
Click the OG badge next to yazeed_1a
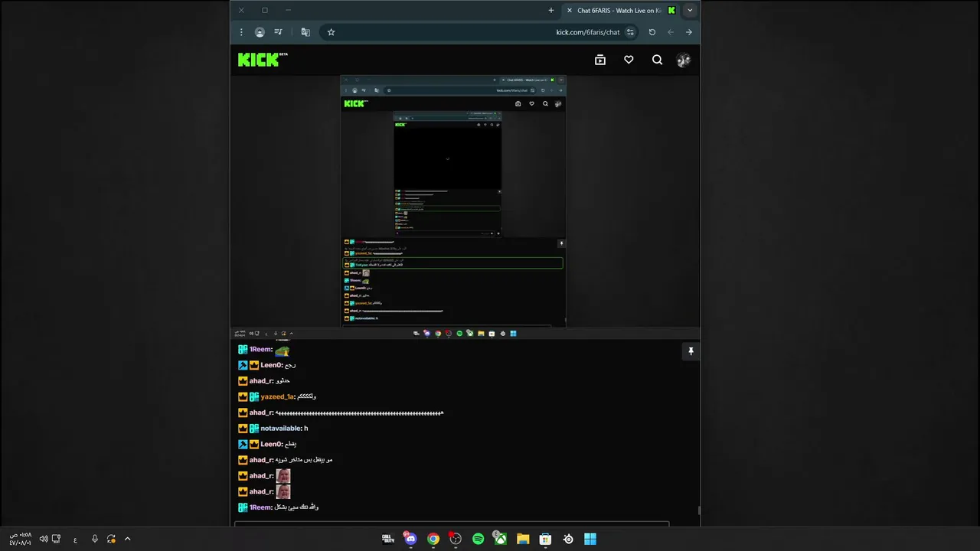click(254, 397)
